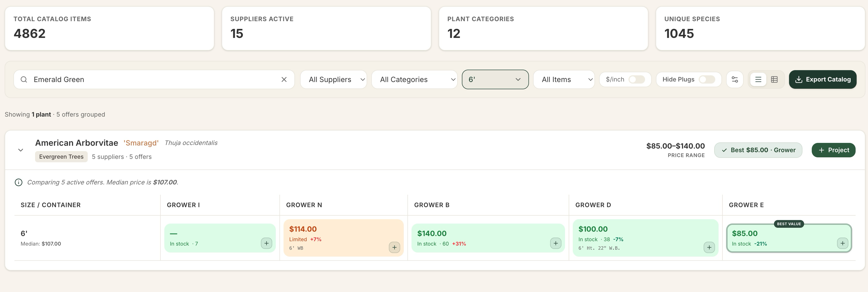Click the Grower D $100.00 price
Viewport: 868px width, 292px height.
coord(593,229)
